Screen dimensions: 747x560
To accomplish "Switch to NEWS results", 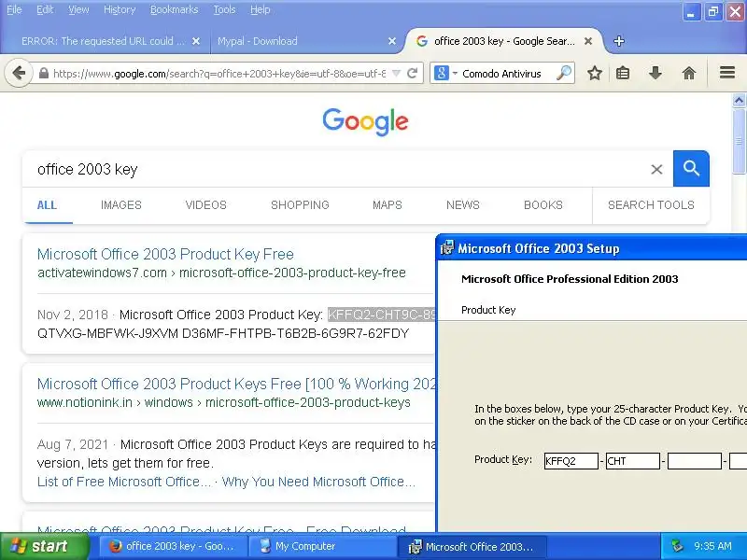I will click(463, 205).
